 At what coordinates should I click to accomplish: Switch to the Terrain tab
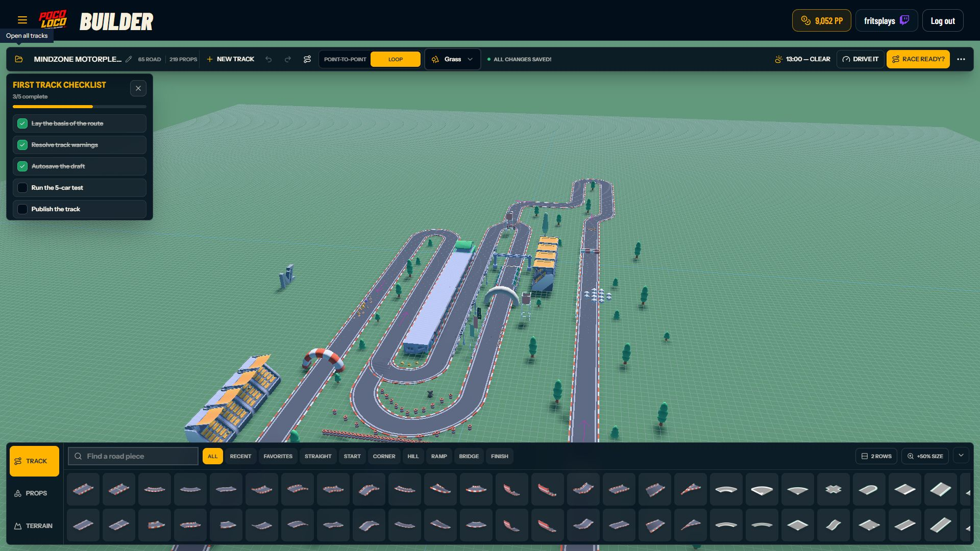pyautogui.click(x=35, y=526)
